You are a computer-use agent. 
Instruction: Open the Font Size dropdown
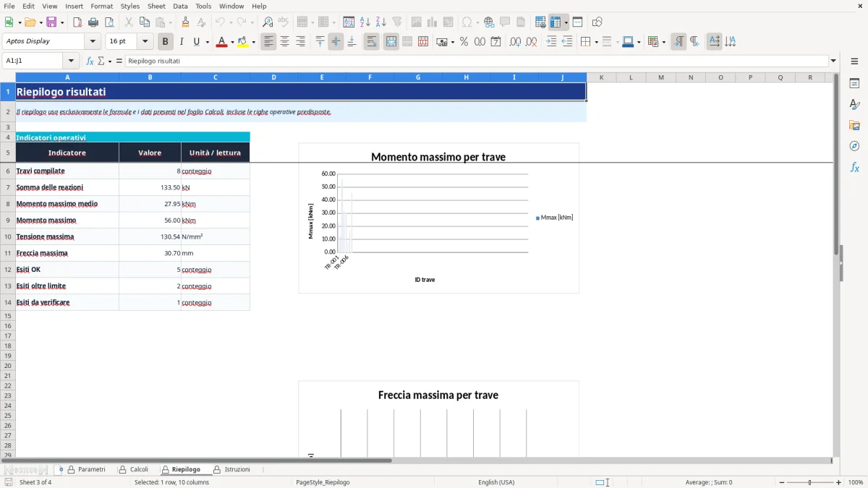(x=145, y=42)
